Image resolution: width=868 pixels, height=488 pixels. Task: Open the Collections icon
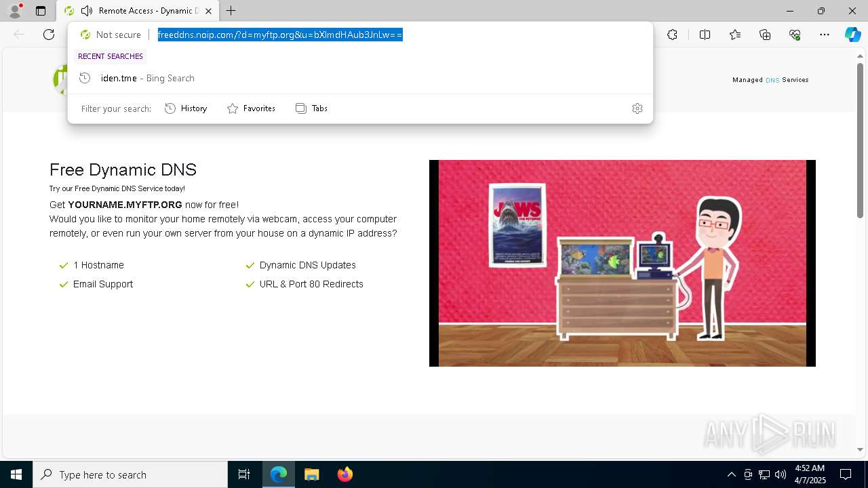click(765, 35)
